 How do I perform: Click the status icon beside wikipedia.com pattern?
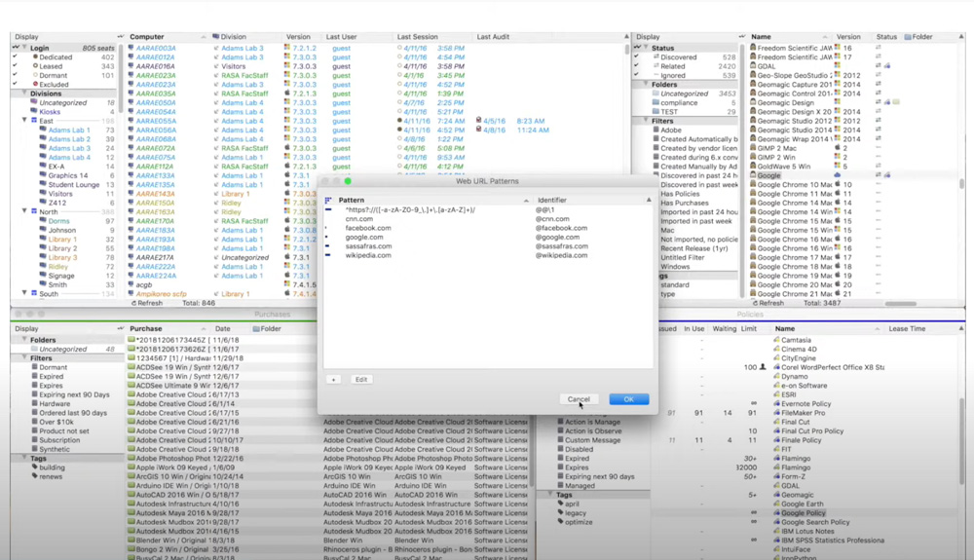pos(328,255)
